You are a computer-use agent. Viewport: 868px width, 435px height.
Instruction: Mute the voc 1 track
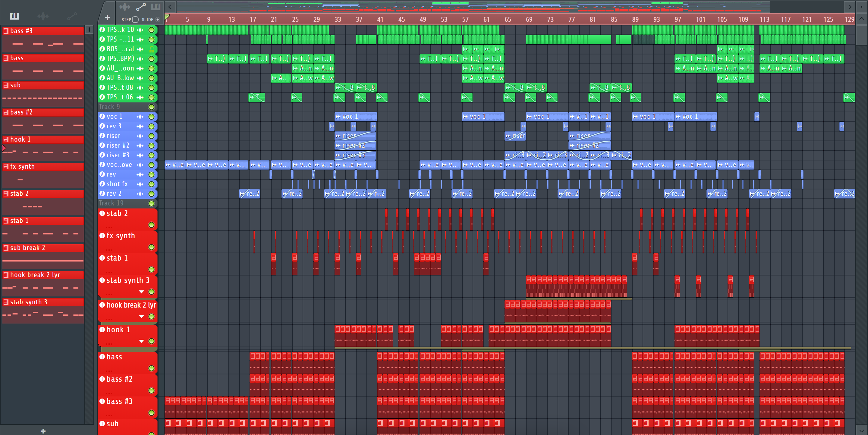(152, 117)
